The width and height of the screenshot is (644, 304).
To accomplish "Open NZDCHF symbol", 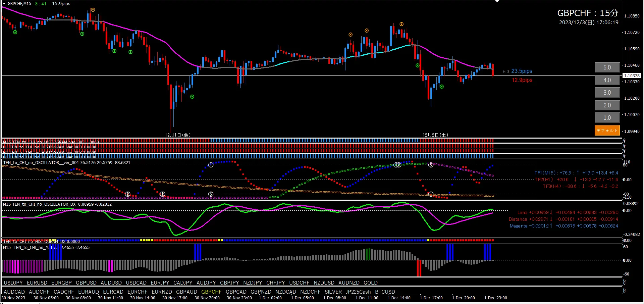I will [310, 292].
